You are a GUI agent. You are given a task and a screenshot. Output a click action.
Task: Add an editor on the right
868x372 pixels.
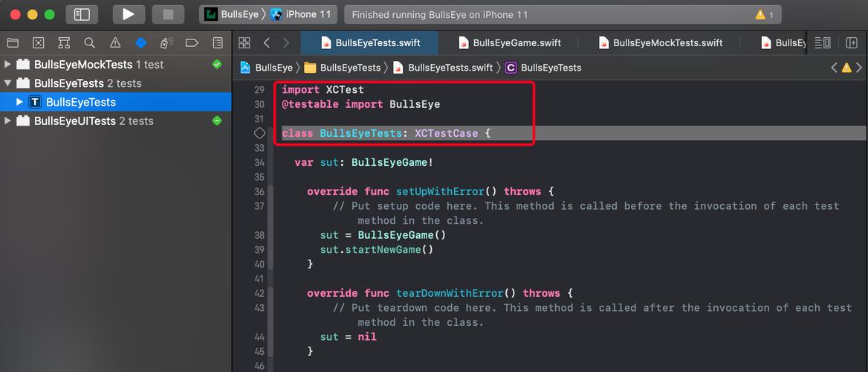click(852, 42)
